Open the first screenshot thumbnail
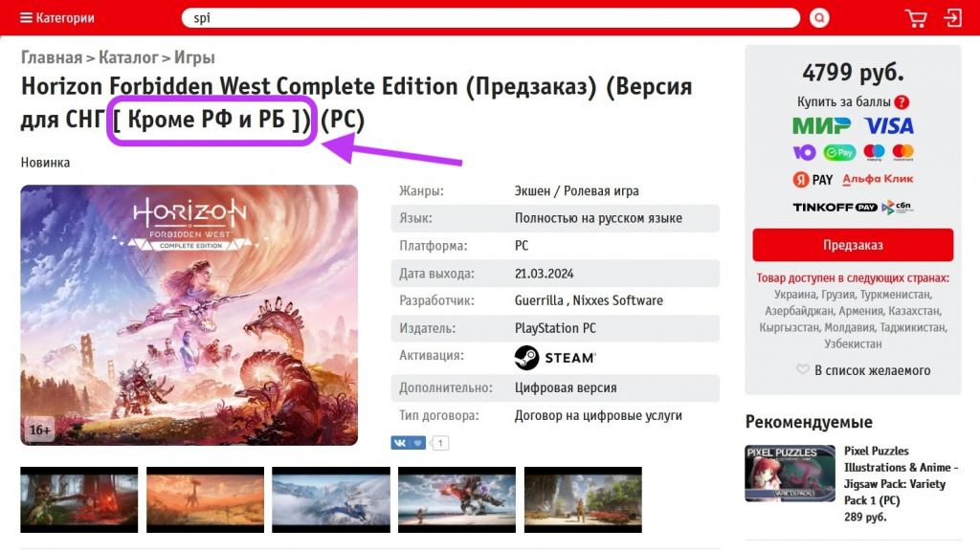This screenshot has height=552, width=980. click(x=78, y=499)
